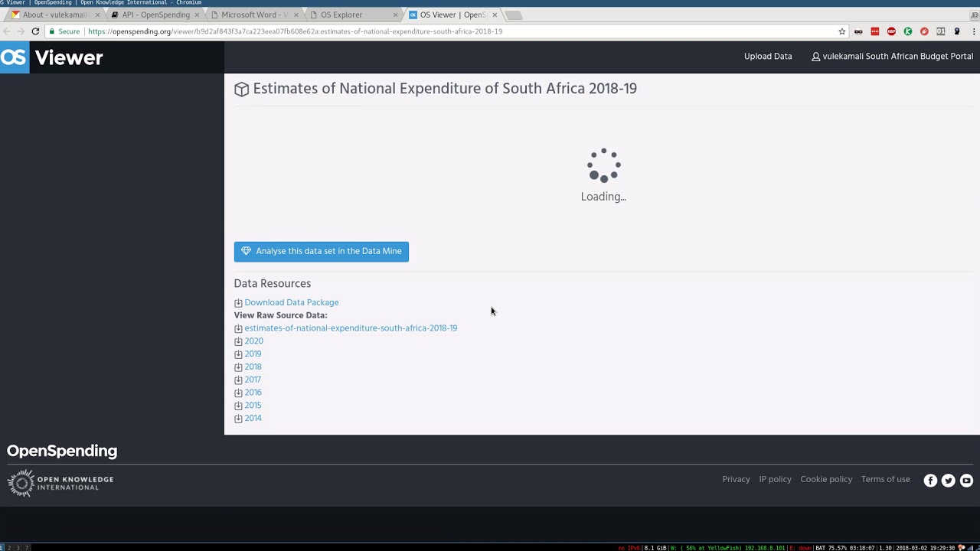Switch to the About - vulekamali tab

(x=55, y=15)
